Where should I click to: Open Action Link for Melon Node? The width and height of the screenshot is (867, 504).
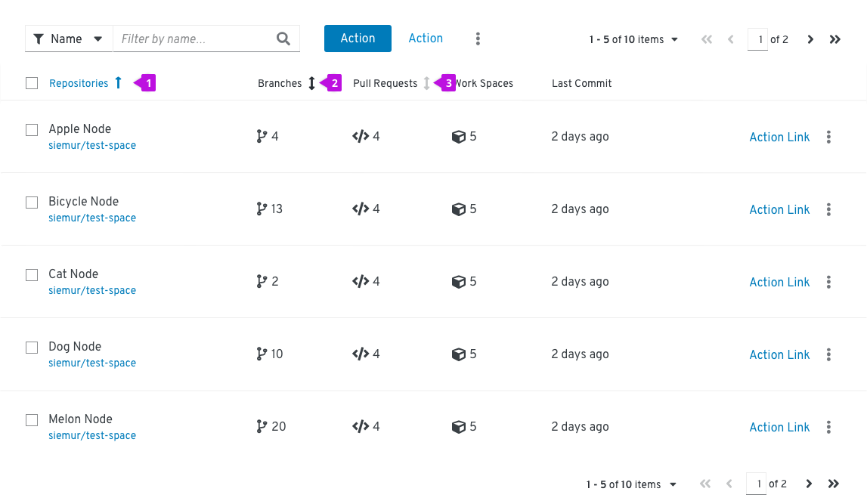[779, 427]
